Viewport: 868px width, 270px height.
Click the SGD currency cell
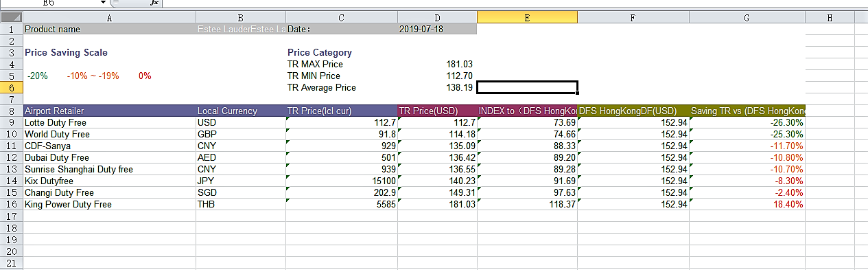point(240,192)
